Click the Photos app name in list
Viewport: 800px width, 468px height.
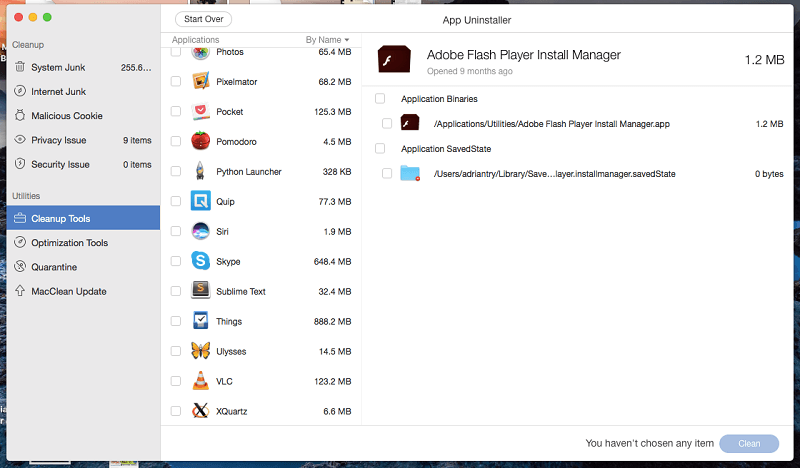coord(230,52)
